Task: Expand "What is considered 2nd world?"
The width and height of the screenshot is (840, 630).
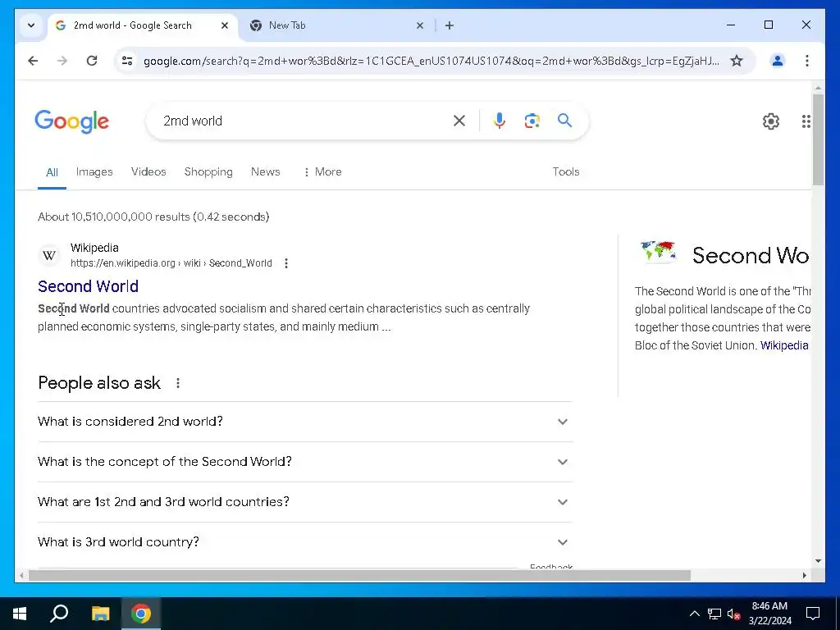Action: (305, 422)
